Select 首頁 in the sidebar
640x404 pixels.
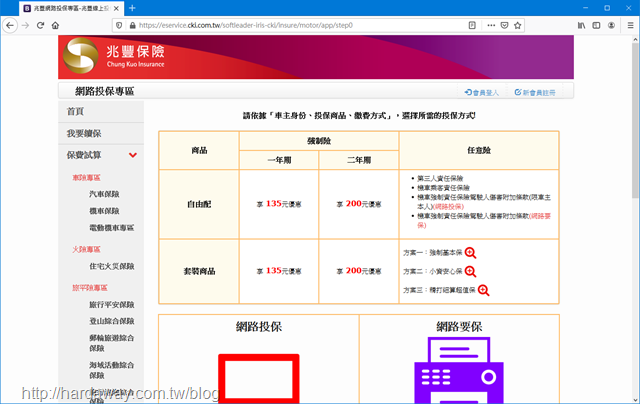point(101,111)
